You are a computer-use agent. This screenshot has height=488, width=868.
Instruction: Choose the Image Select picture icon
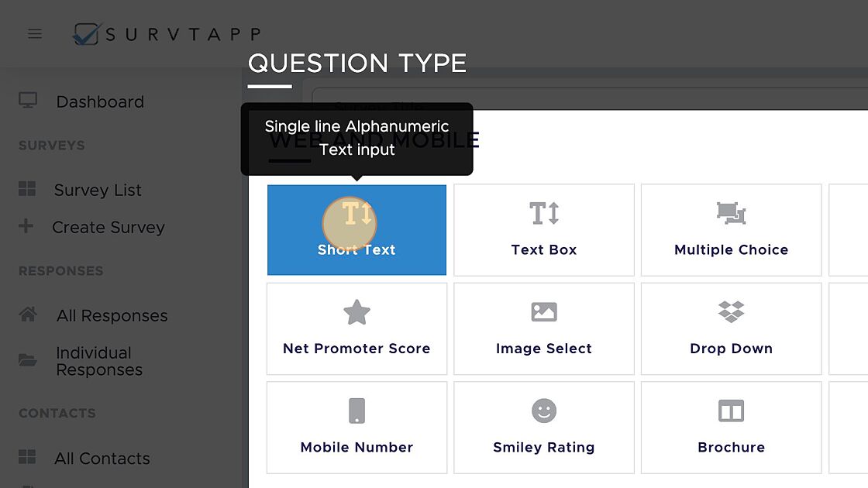pyautogui.click(x=544, y=312)
